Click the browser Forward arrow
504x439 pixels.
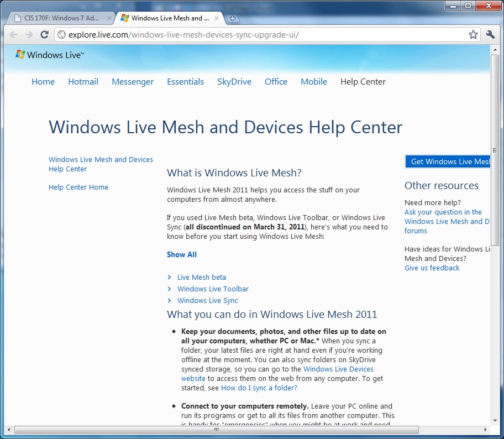pos(29,34)
